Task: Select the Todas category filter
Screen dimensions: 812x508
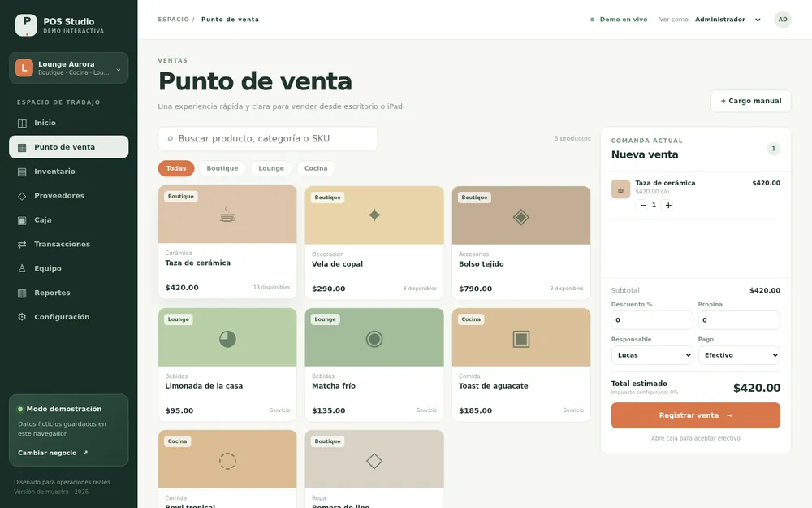Action: coord(176,168)
